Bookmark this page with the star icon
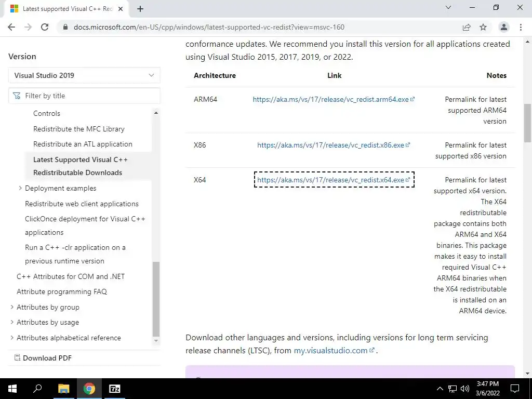532x399 pixels. (x=483, y=27)
